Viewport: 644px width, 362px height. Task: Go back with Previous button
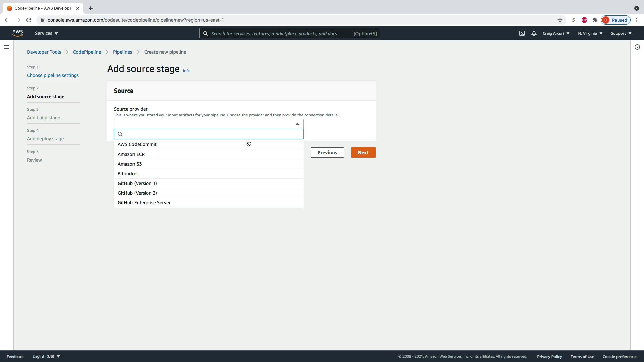pos(327,153)
